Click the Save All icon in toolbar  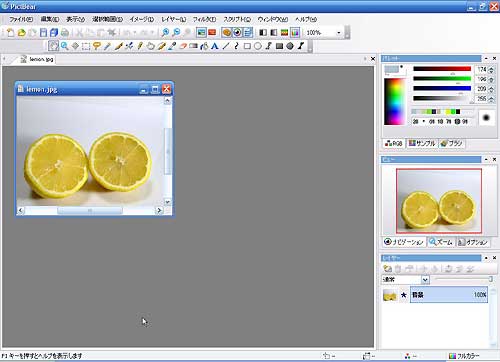click(54, 33)
